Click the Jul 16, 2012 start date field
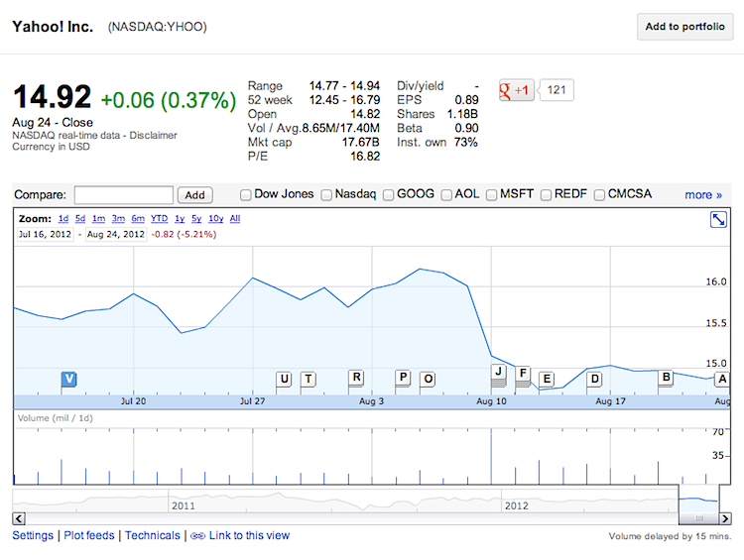Image resolution: width=744 pixels, height=560 pixels. point(45,234)
